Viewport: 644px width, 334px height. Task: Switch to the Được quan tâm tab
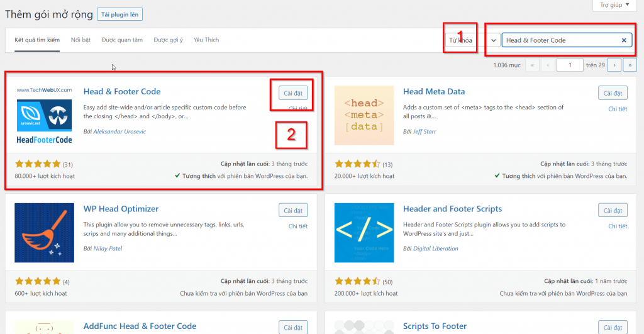(x=122, y=40)
